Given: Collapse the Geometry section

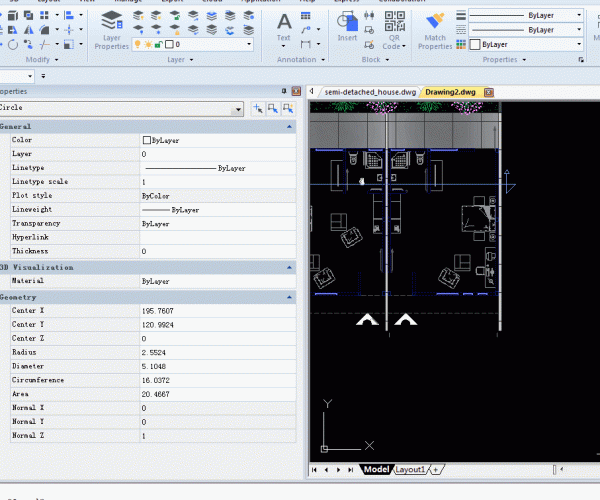Looking at the screenshot, I should [290, 297].
